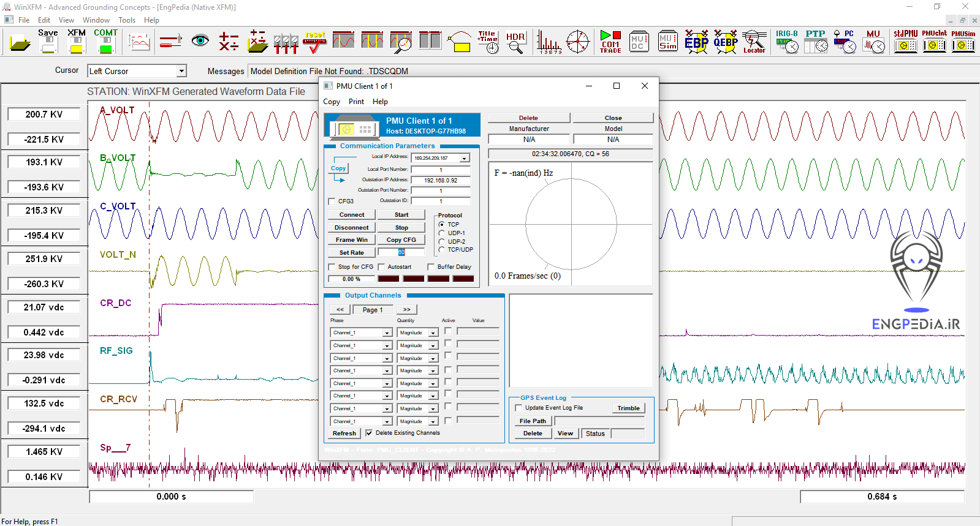Enable the CFG3 checkbox
The width and height of the screenshot is (980, 526).
(332, 201)
